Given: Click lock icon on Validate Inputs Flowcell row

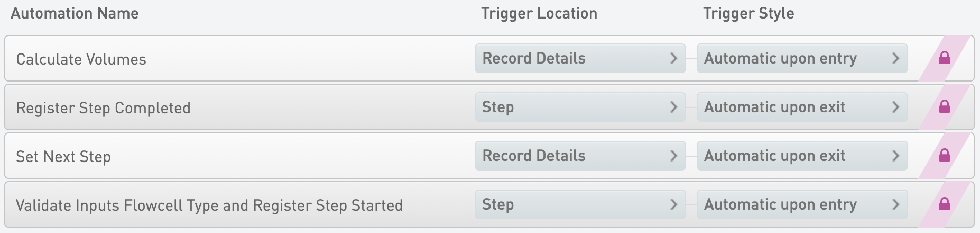Looking at the screenshot, I should 944,204.
